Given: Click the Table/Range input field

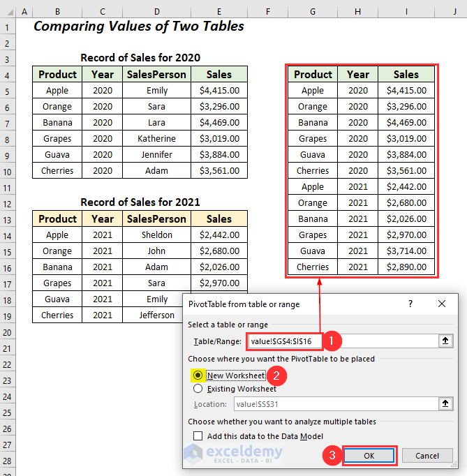Looking at the screenshot, I should point(343,341).
